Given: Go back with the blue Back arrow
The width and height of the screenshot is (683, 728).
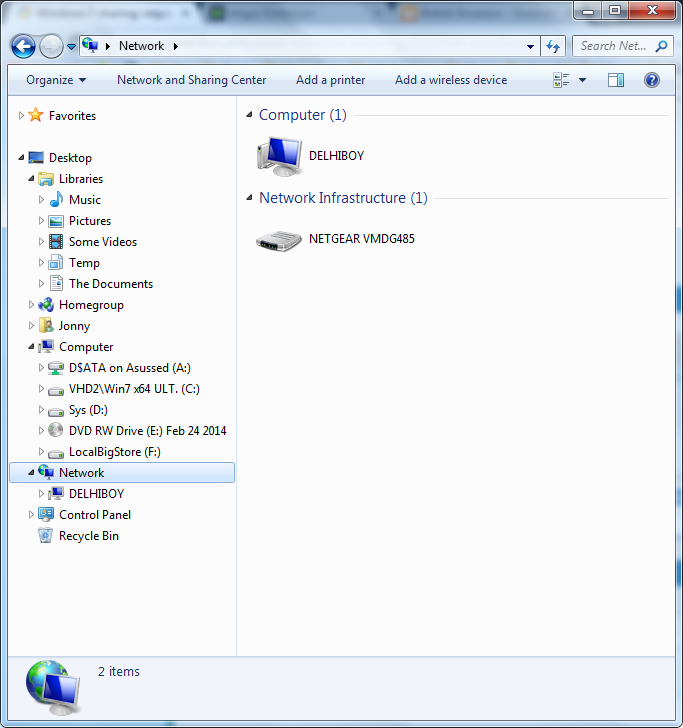Looking at the screenshot, I should coord(23,46).
